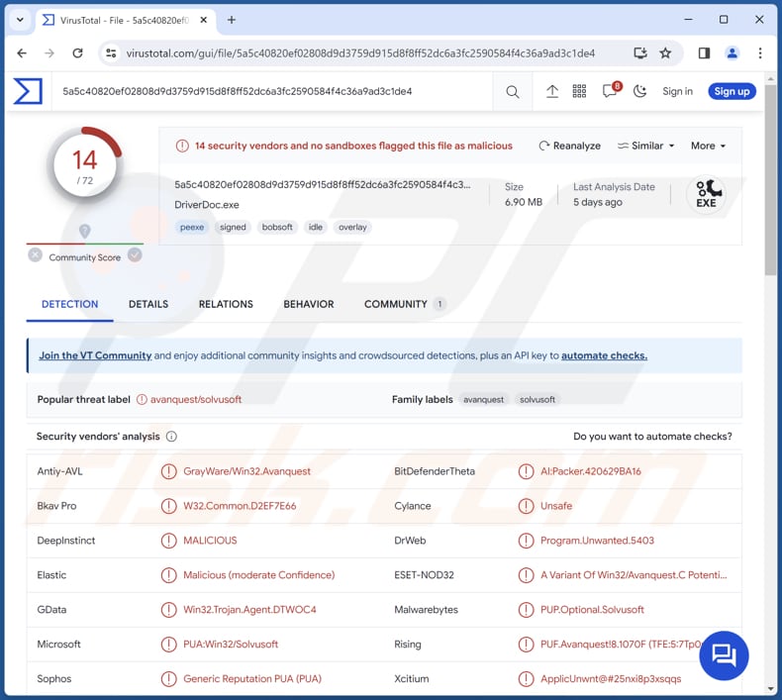Open a new browser tab

[232, 20]
